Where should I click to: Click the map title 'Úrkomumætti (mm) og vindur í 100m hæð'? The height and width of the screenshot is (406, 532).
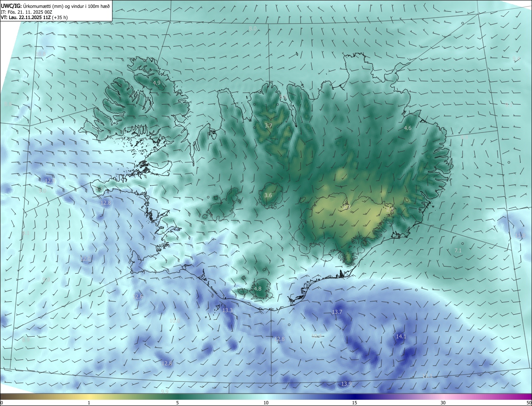point(67,5)
